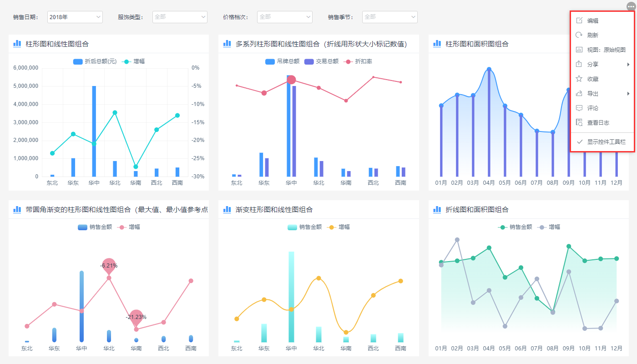Expand the 销售季节 dropdown
Screen dimensions: 637x364
click(389, 17)
